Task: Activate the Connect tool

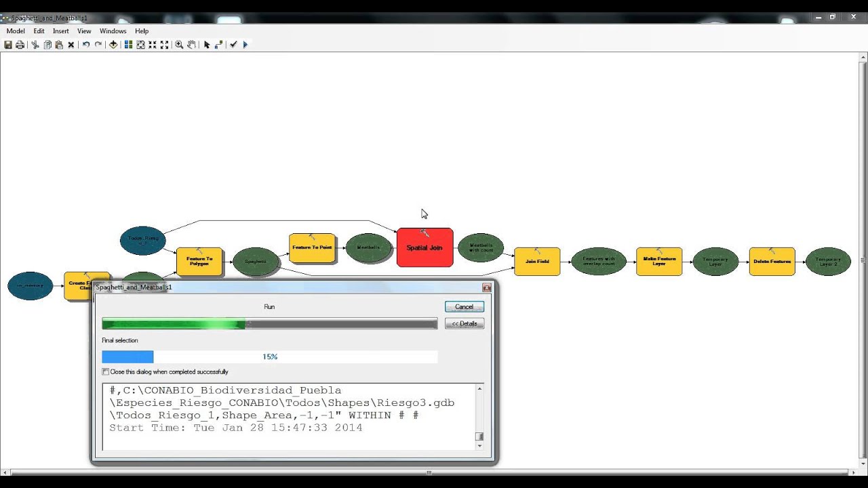Action: 218,45
